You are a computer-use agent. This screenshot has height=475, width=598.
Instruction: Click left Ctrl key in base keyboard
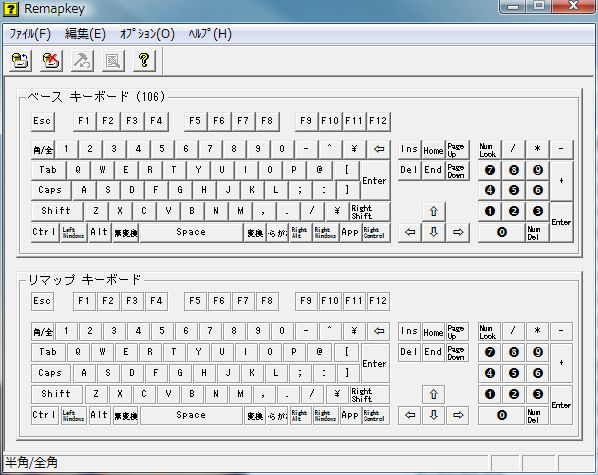[x=44, y=232]
